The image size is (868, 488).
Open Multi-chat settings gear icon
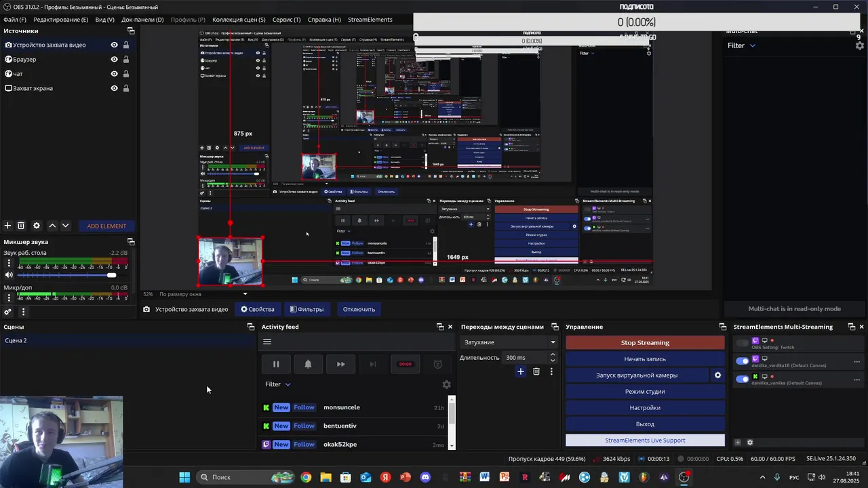point(860,45)
